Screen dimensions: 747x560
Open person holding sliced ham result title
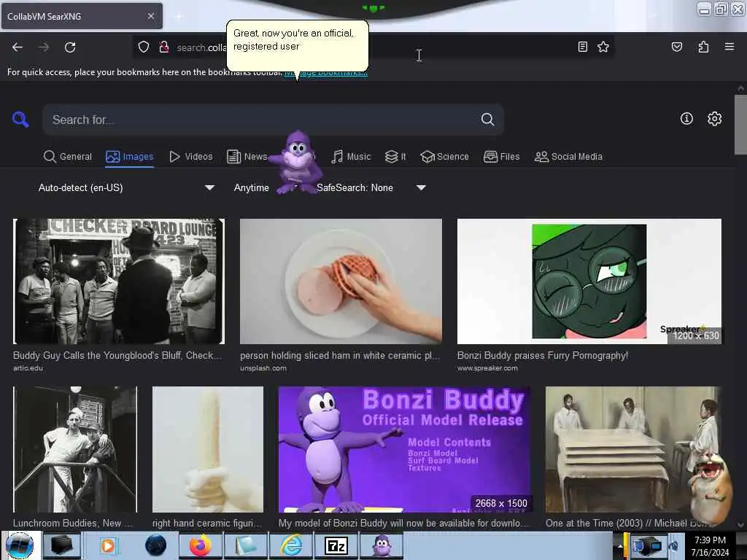(340, 355)
